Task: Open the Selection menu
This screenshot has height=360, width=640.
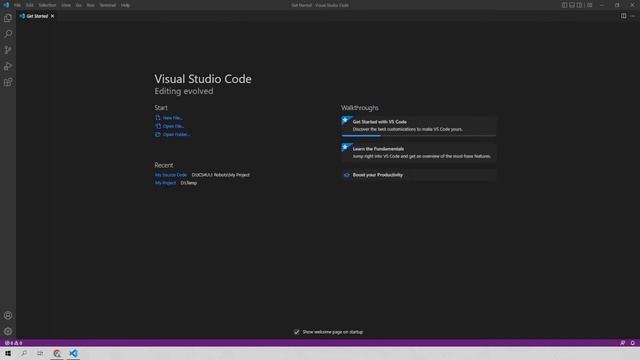Action: (47, 5)
